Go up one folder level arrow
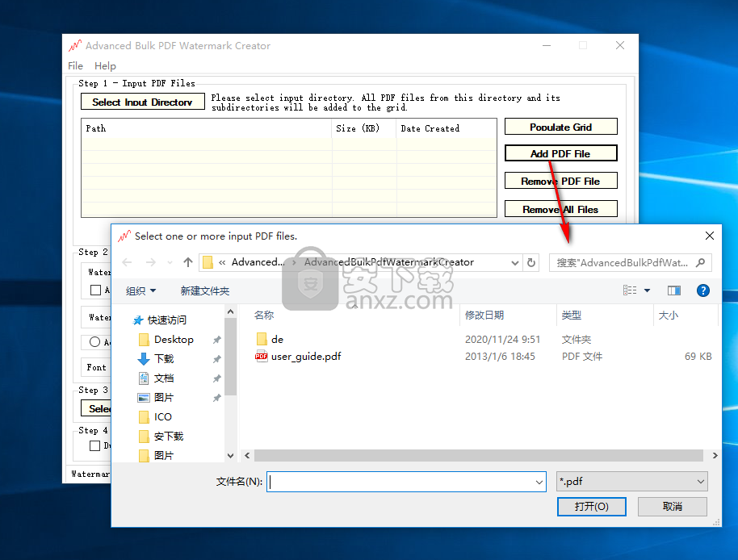The height and width of the screenshot is (560, 738). tap(188, 262)
